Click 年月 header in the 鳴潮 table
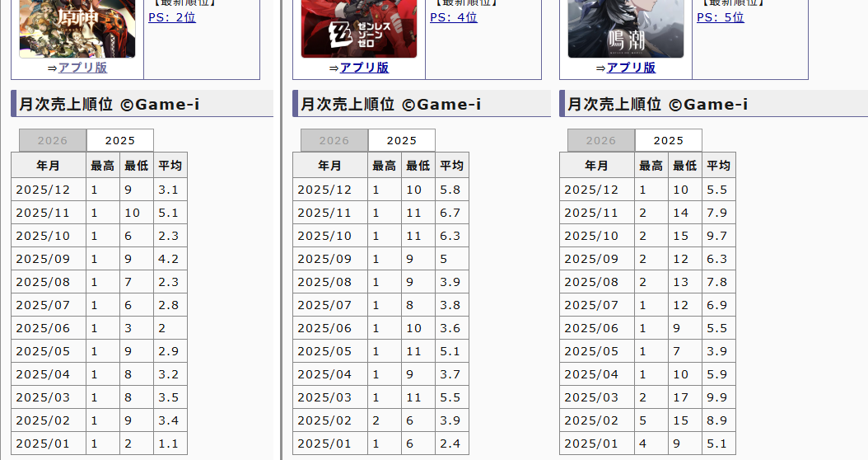This screenshot has height=460, width=868. point(597,165)
